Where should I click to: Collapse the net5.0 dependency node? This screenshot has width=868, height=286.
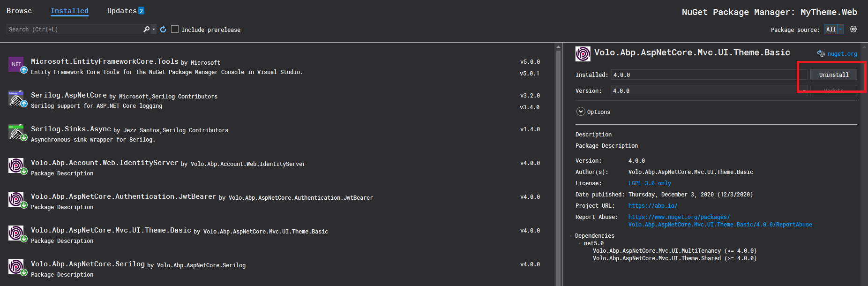[x=580, y=243]
